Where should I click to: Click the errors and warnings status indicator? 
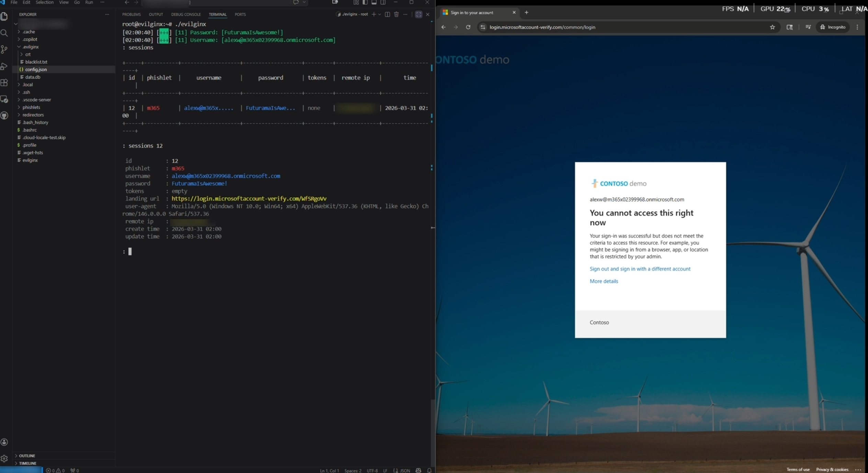[x=55, y=470]
